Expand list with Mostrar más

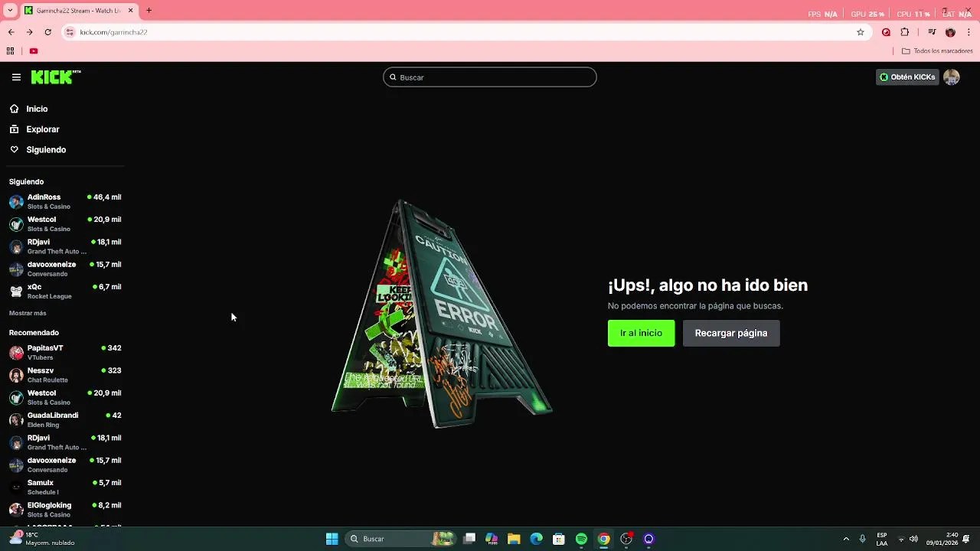click(28, 313)
